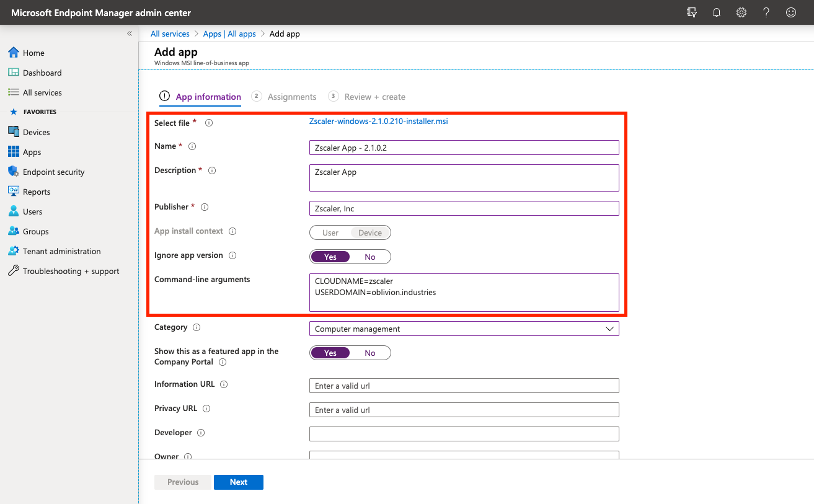Viewport: 814px width, 504px height.
Task: Click the Next button
Action: [239, 482]
